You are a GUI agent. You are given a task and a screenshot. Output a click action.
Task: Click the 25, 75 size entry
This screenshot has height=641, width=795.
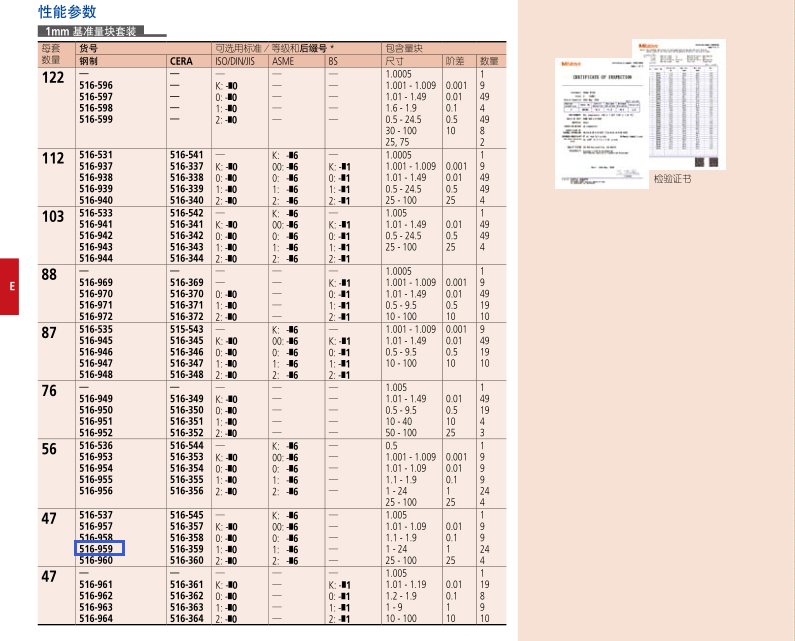pos(397,142)
